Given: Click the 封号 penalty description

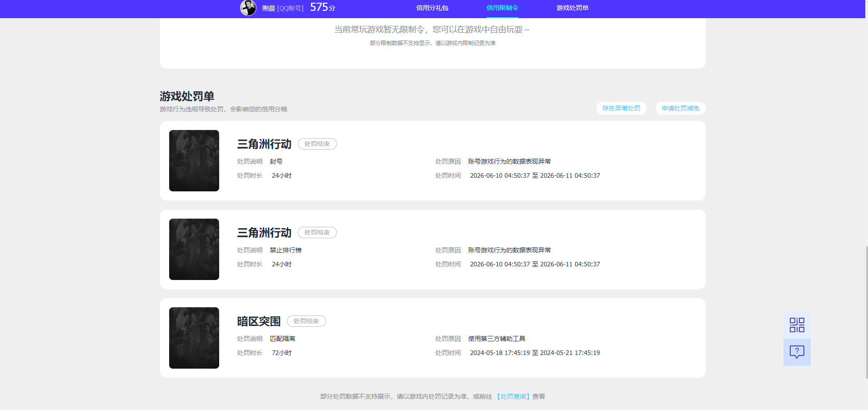Looking at the screenshot, I should tap(276, 161).
